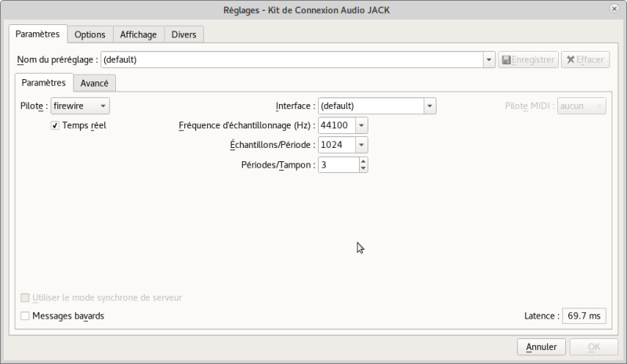Click the Interface text field
Image resolution: width=627 pixels, height=364 pixels.
370,106
